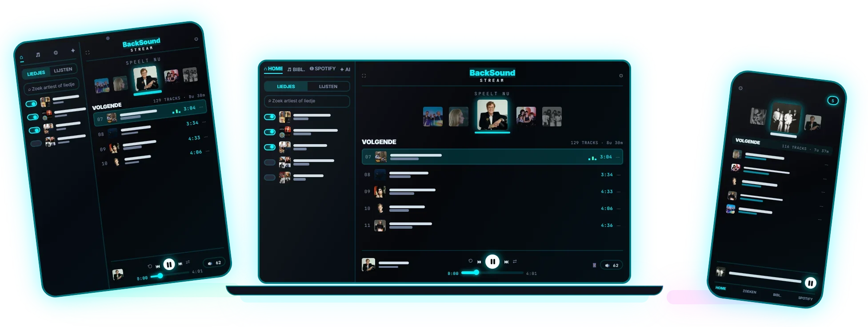Screen dimensions: 868x327
Task: Disable the third playlist toggle on the laptop
Action: pyautogui.click(x=270, y=147)
